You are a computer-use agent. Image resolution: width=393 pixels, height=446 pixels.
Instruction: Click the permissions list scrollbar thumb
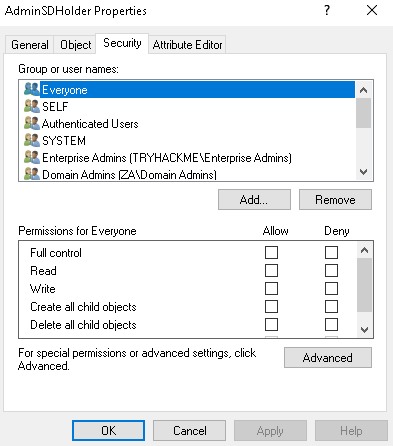pyautogui.click(x=364, y=285)
